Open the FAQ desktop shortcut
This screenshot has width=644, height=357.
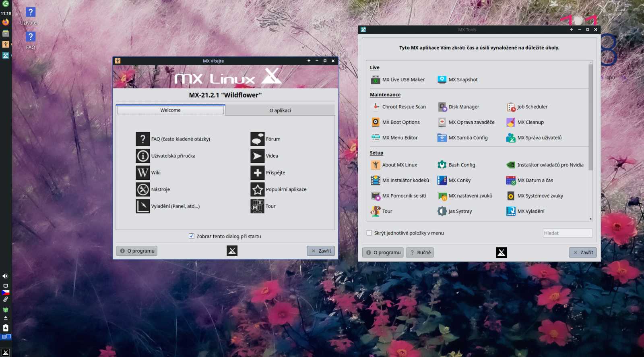click(x=31, y=40)
